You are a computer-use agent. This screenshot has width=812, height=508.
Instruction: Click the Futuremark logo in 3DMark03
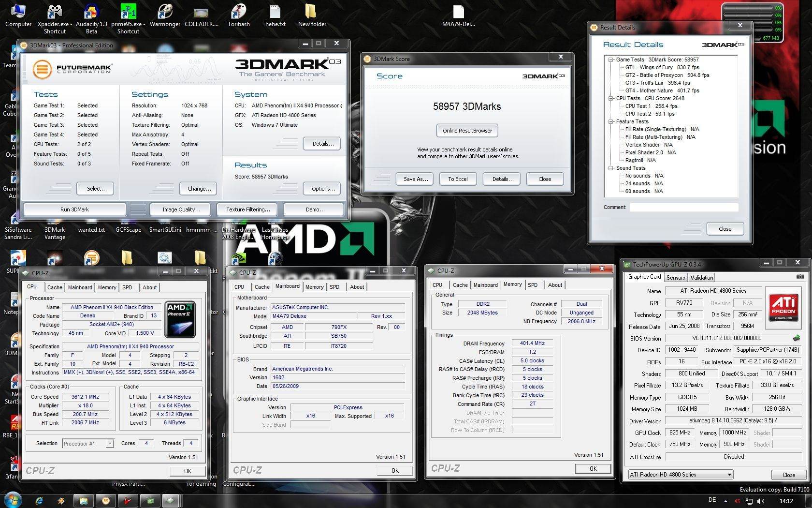pyautogui.click(x=72, y=69)
